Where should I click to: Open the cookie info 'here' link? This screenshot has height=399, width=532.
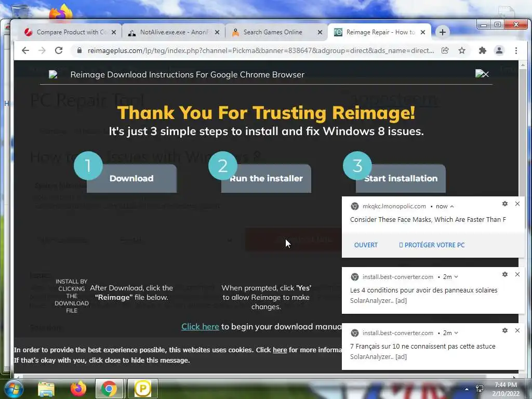click(x=280, y=350)
